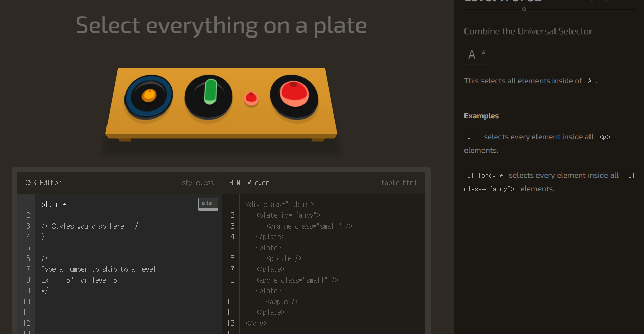
Task: Click the 'Ex → "5" for level 5' line
Action: click(79, 280)
